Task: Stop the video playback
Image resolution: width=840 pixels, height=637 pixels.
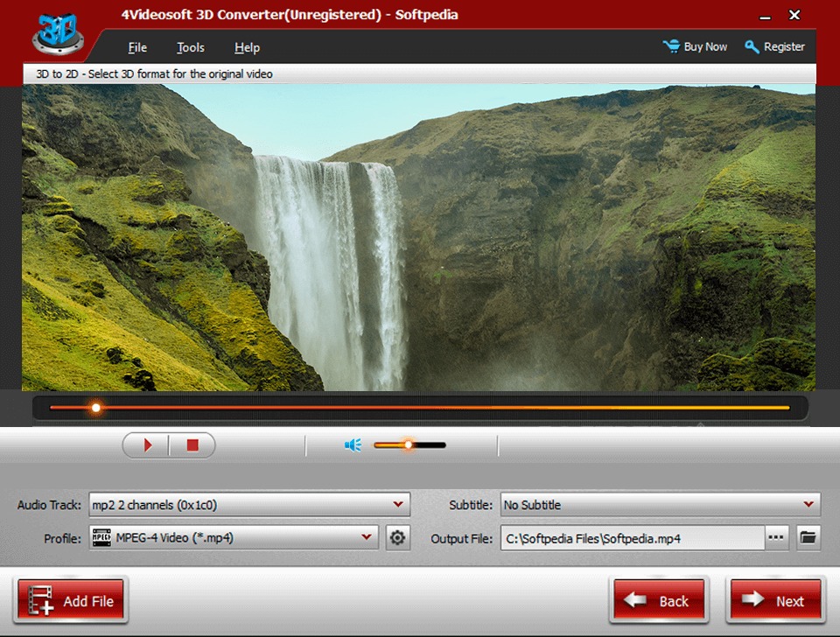Action: 192,445
